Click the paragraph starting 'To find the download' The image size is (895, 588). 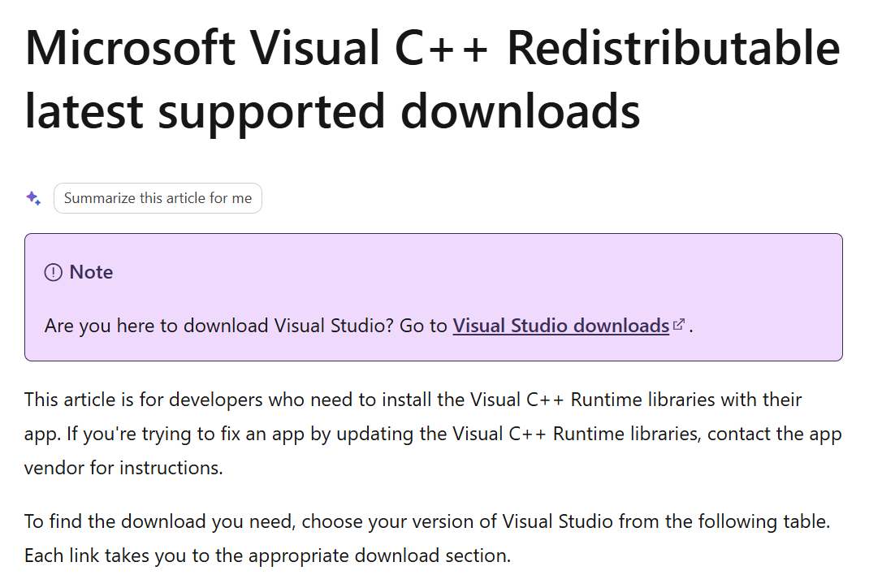click(x=427, y=538)
